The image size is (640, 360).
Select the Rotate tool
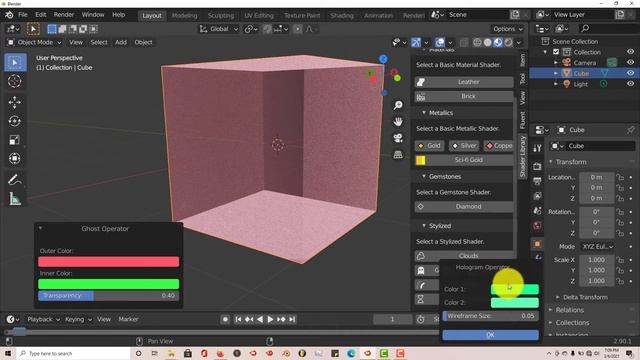click(x=15, y=121)
